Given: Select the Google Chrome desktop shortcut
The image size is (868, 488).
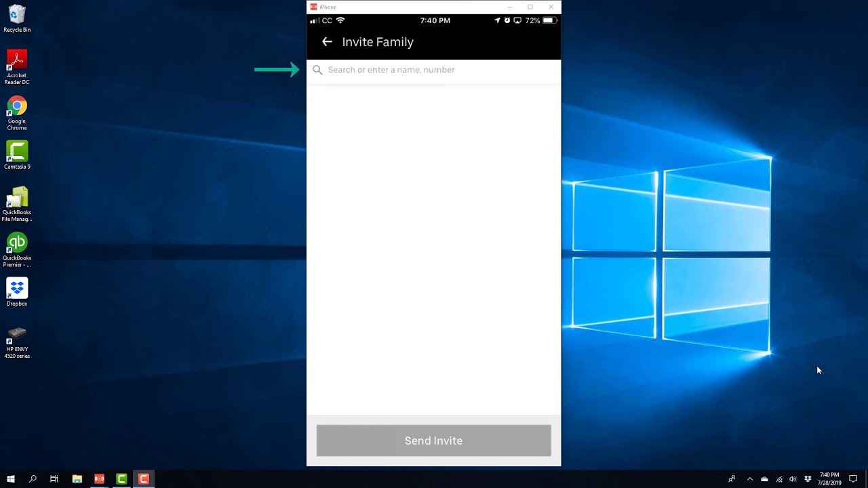Looking at the screenshot, I should tap(17, 113).
